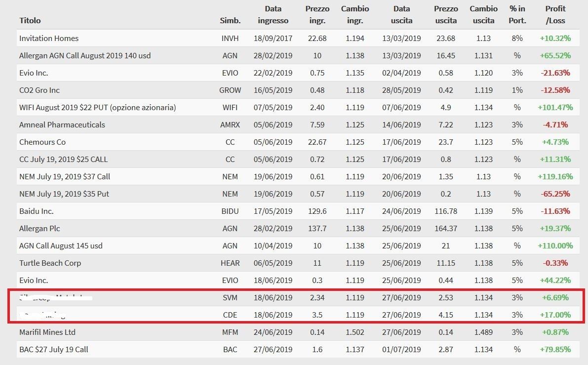Image resolution: width=588 pixels, height=365 pixels.
Task: Click the +65.52% profit value
Action: (x=555, y=55)
